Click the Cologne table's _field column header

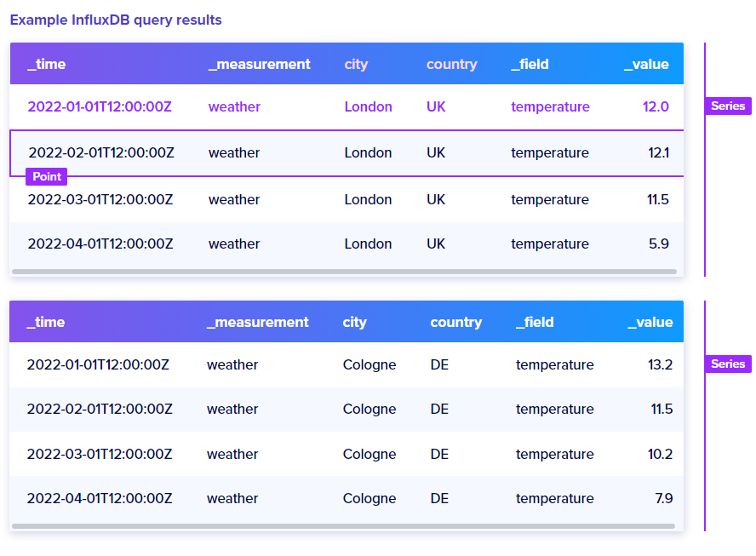coord(535,322)
